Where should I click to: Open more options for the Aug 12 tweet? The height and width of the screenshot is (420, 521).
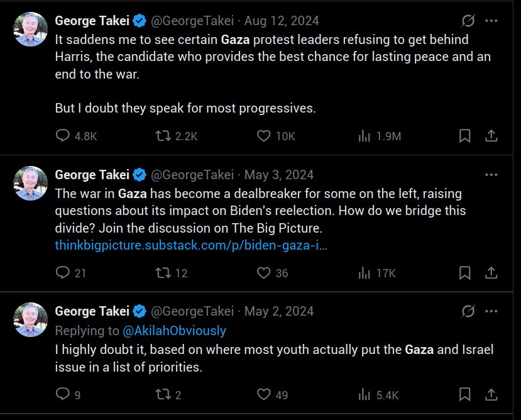(492, 20)
